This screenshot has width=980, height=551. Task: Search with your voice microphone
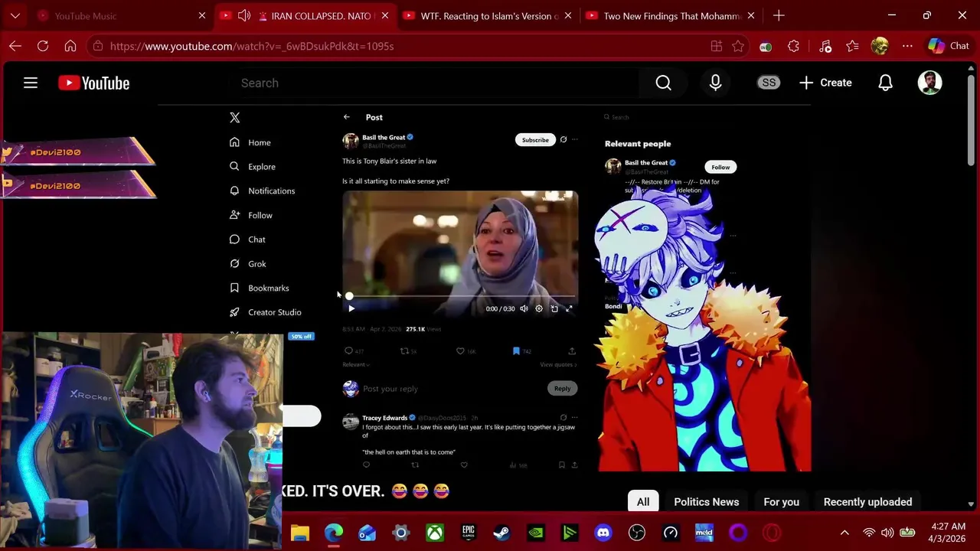coord(715,83)
